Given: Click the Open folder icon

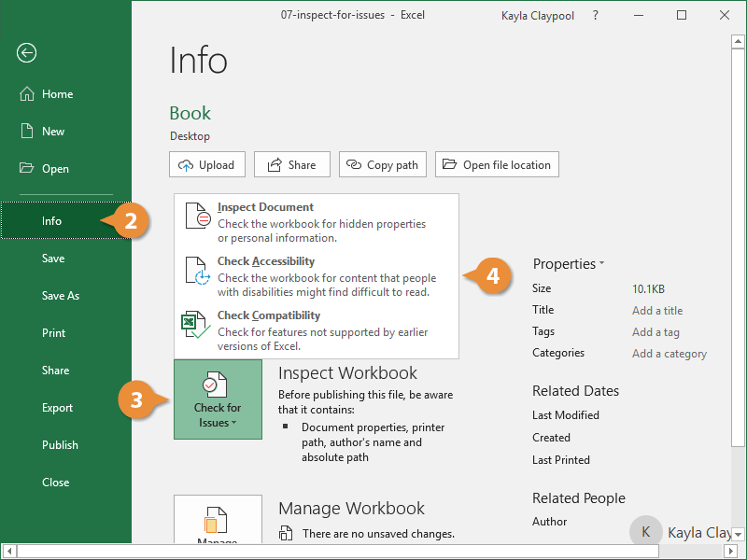Looking at the screenshot, I should coord(26,169).
